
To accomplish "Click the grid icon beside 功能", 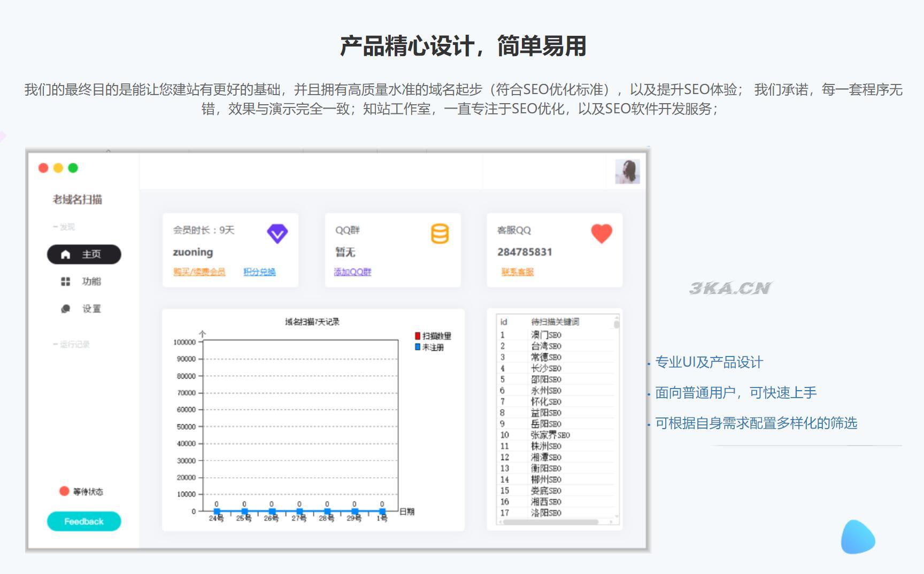I will point(65,282).
